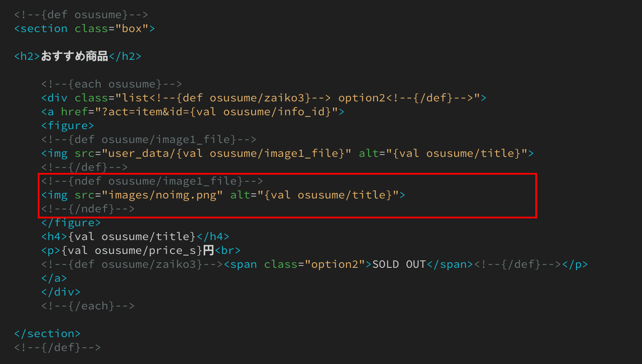The height and width of the screenshot is (364, 642).
Task: Click the {/ndef} closing comment
Action: [88, 209]
